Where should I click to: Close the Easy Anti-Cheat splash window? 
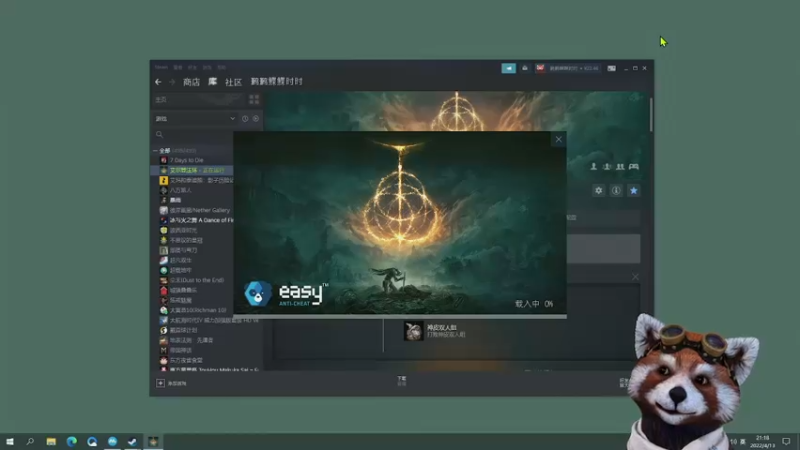coord(559,139)
